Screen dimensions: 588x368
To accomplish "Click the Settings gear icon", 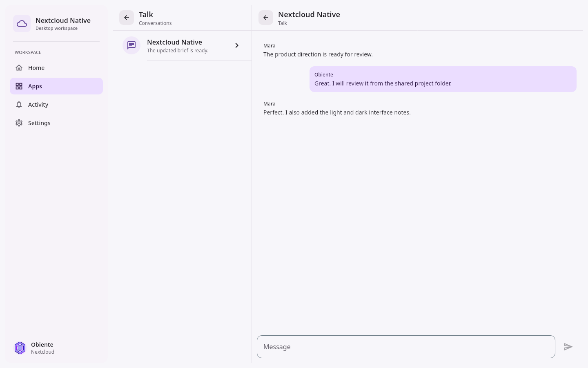I will point(19,123).
